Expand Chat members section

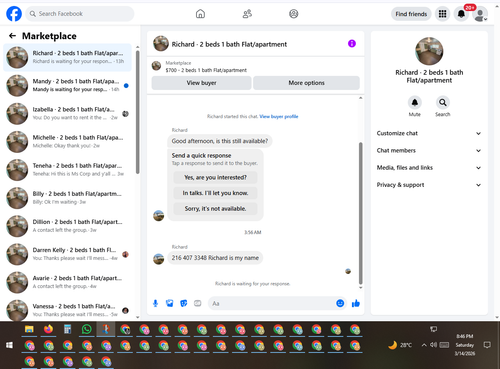point(429,150)
